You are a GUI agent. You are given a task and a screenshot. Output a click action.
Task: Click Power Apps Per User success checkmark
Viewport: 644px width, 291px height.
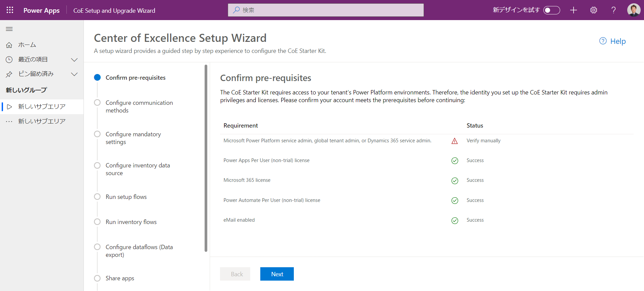coord(454,161)
